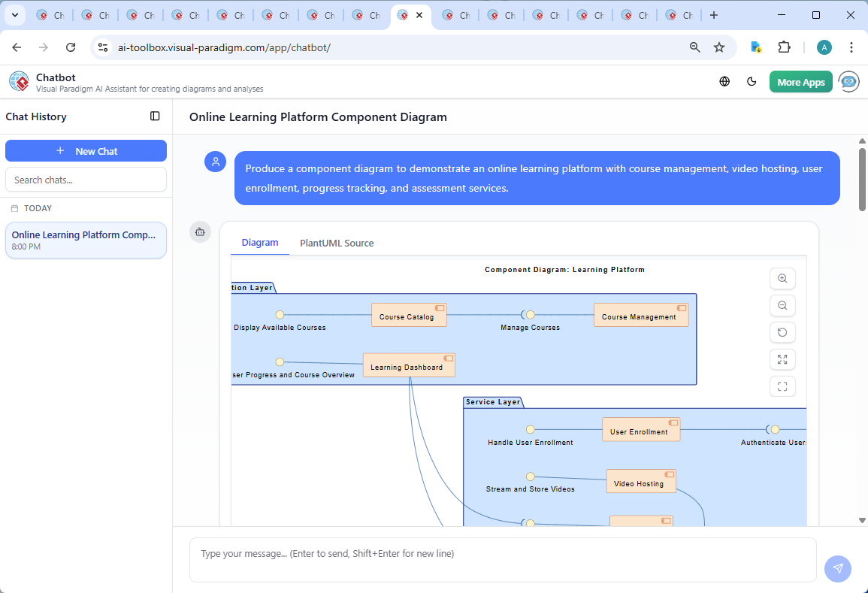The image size is (868, 593).
Task: Open the Chrome three-dot menu
Action: [851, 47]
